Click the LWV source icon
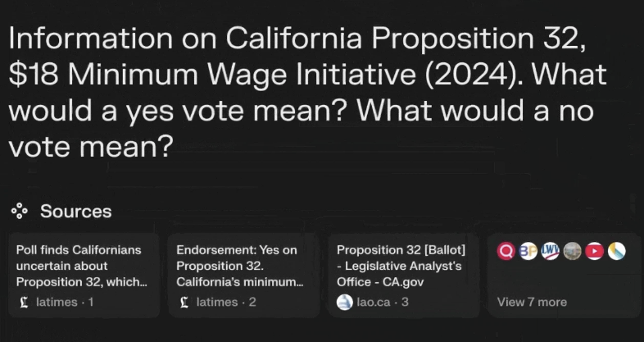This screenshot has height=342, width=644. [551, 251]
